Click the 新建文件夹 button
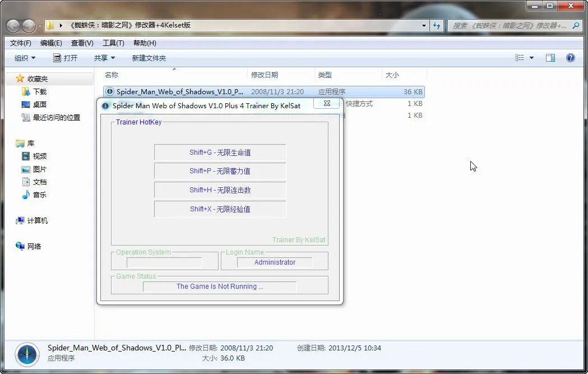This screenshot has height=374, width=588. [x=149, y=58]
